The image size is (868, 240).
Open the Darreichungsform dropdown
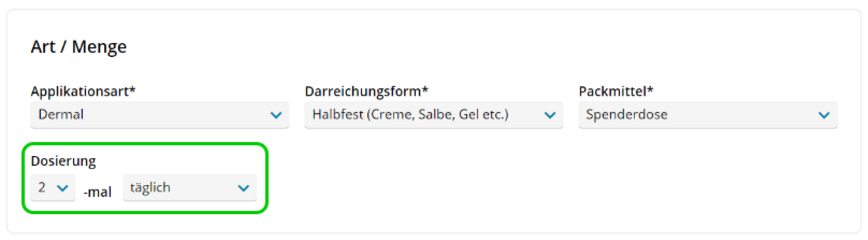(434, 115)
